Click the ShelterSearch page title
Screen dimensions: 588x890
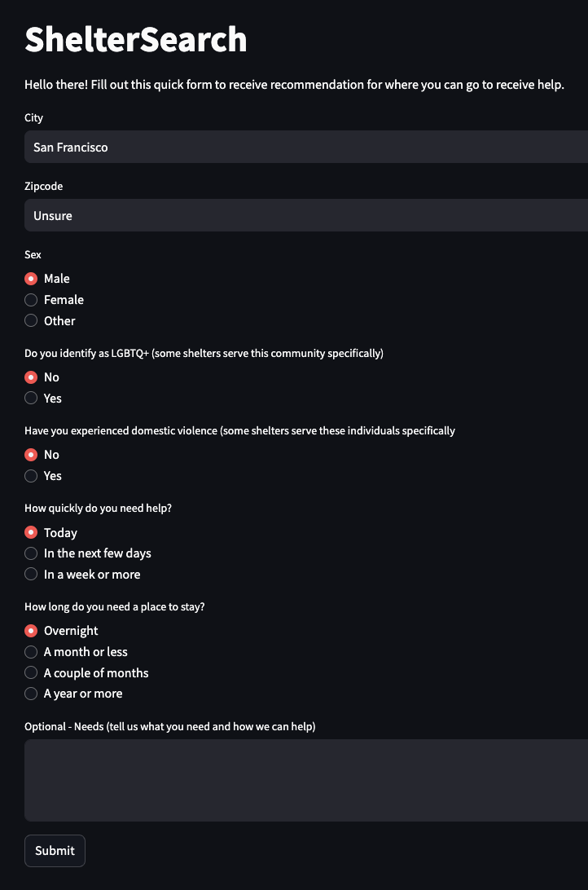136,39
